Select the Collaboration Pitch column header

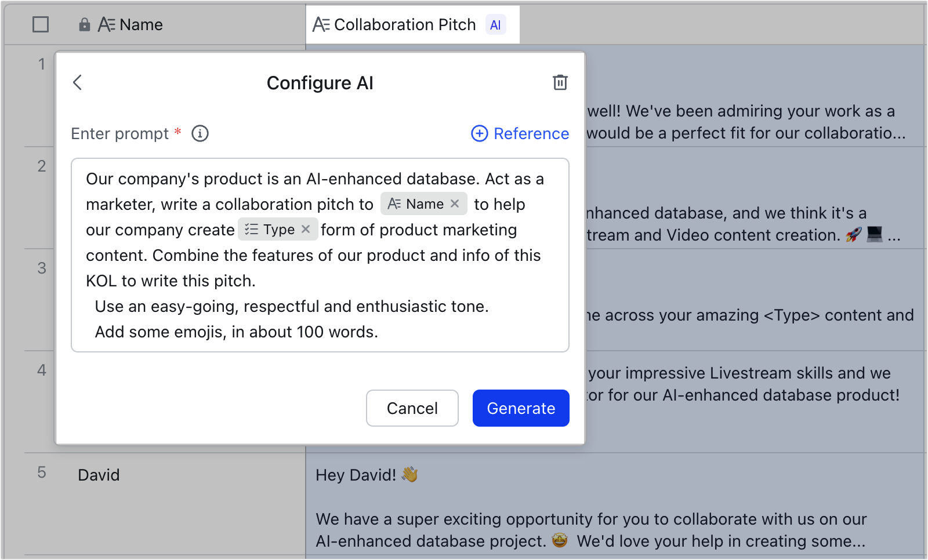pos(405,24)
